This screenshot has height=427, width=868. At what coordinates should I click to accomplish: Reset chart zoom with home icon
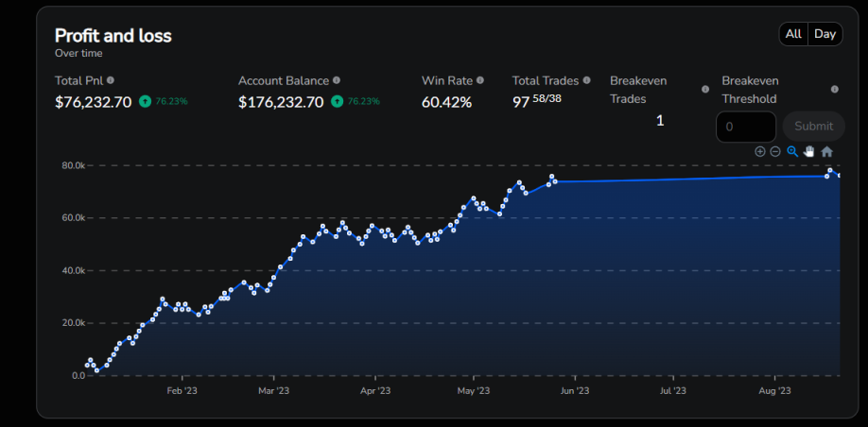tap(827, 152)
